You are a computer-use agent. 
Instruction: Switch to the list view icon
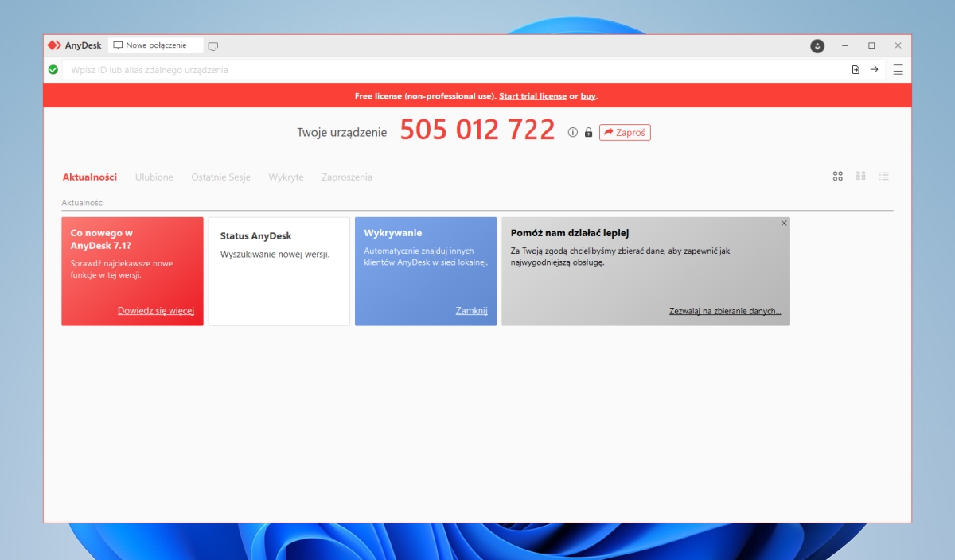click(x=883, y=176)
